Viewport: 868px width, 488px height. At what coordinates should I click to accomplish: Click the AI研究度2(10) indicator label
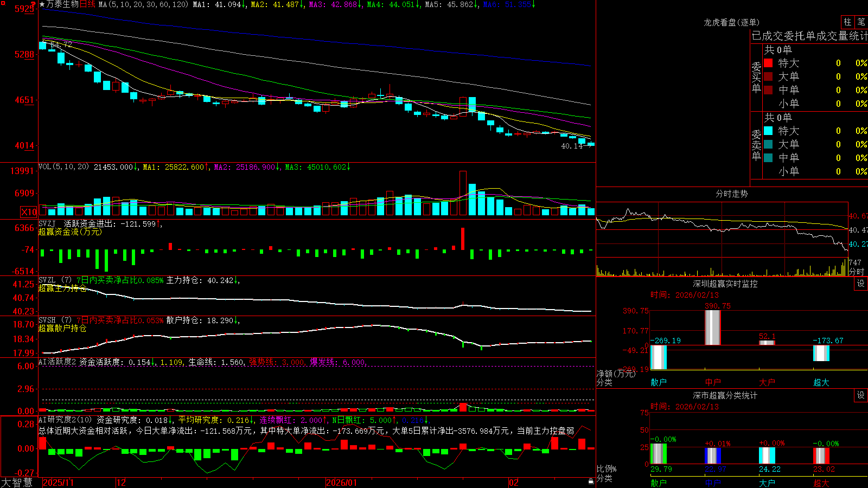point(65,420)
